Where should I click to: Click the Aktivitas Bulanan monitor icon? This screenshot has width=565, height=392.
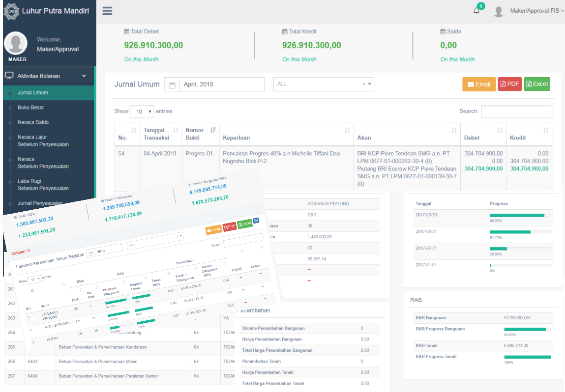[9, 76]
